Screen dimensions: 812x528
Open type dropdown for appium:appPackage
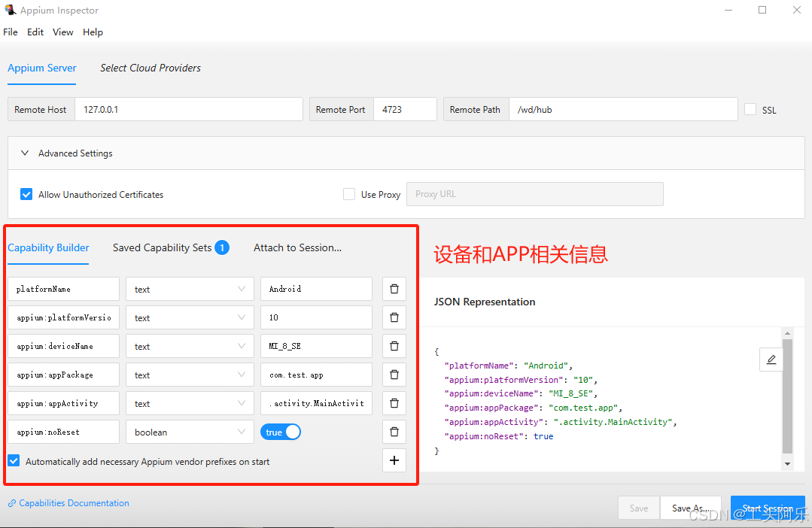(x=190, y=375)
